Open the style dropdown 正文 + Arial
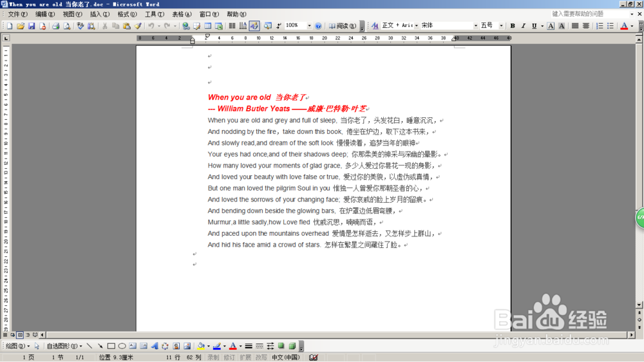 tap(416, 26)
